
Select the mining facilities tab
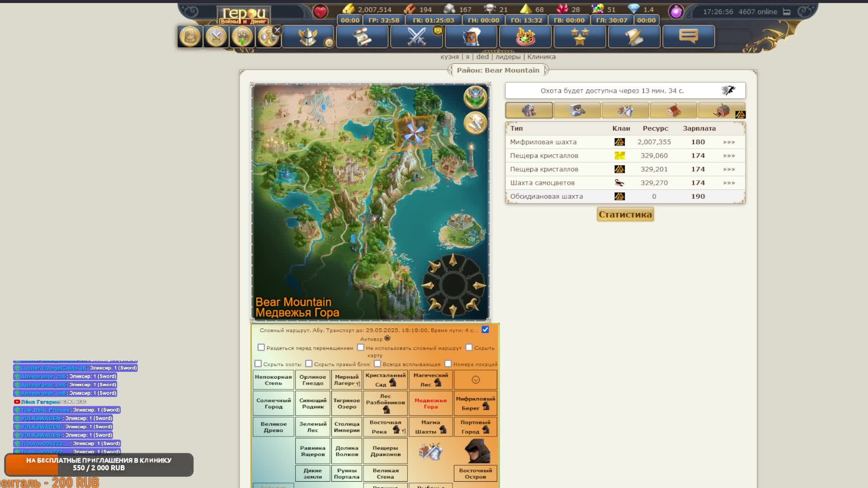529,110
